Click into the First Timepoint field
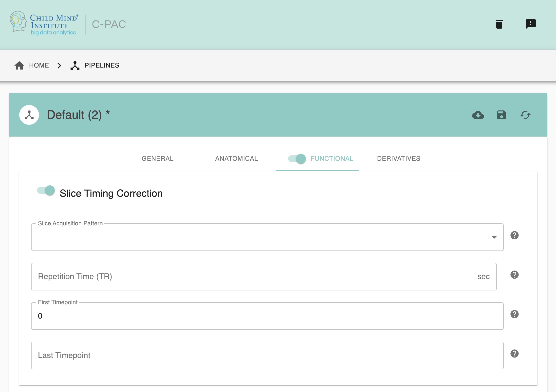 (x=267, y=316)
